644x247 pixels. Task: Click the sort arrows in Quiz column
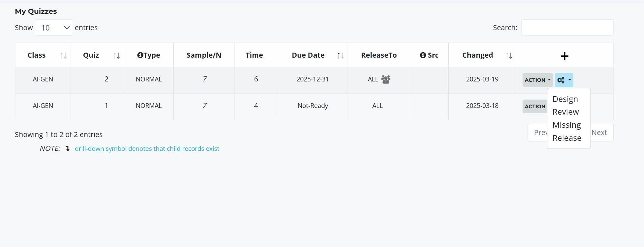[116, 56]
